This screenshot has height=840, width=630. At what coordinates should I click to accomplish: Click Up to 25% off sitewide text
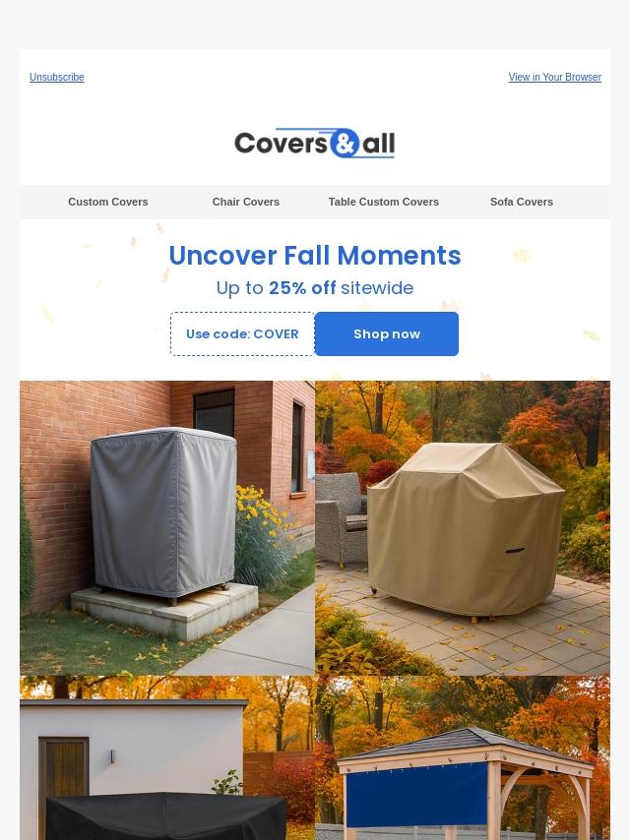[x=315, y=287]
